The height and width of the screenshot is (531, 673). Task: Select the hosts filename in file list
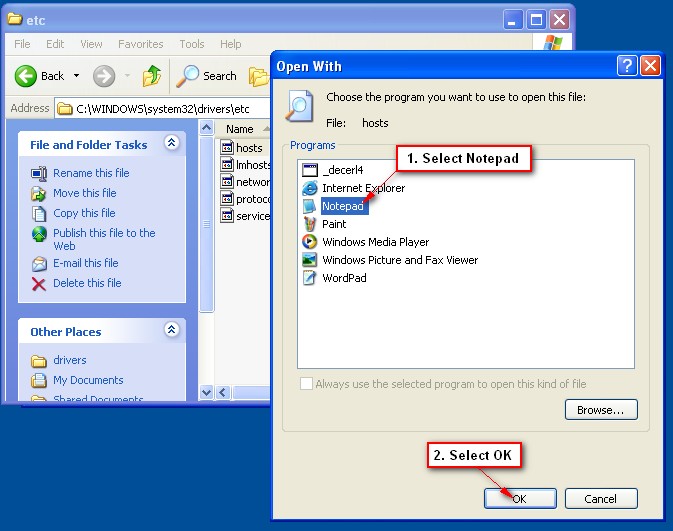(x=249, y=148)
